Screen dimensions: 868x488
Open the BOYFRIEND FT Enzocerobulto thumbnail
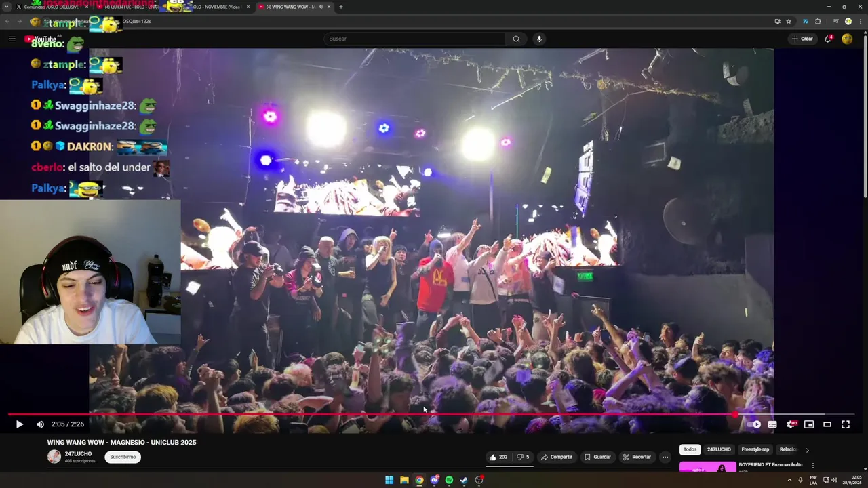tap(707, 466)
